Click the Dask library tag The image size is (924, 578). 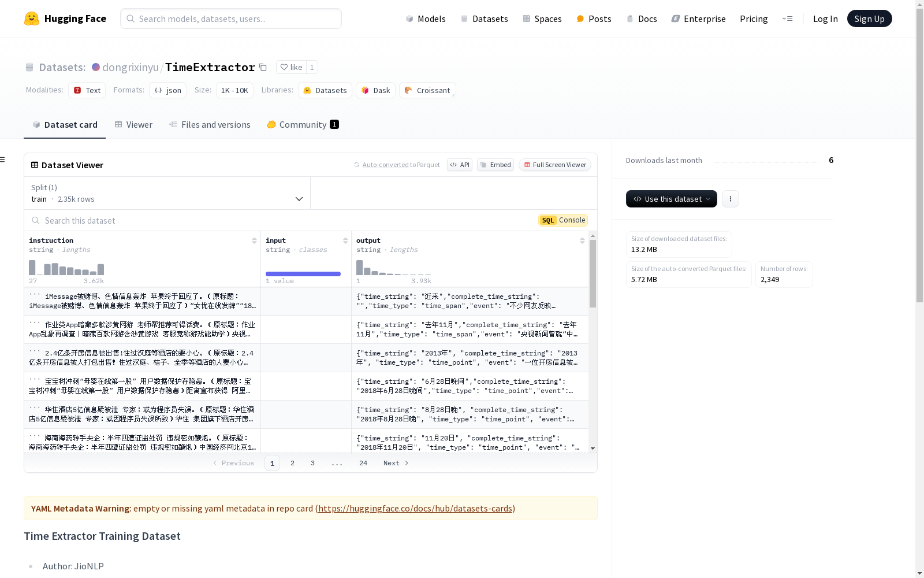click(376, 90)
